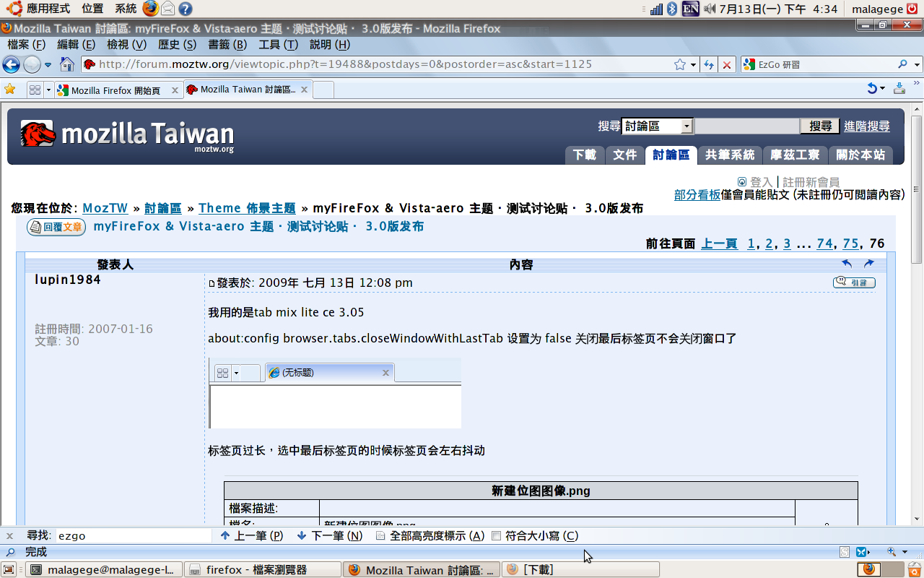Click the page's vertical scrollbar
Screen dimensions: 924x578
pyautogui.click(x=917, y=314)
